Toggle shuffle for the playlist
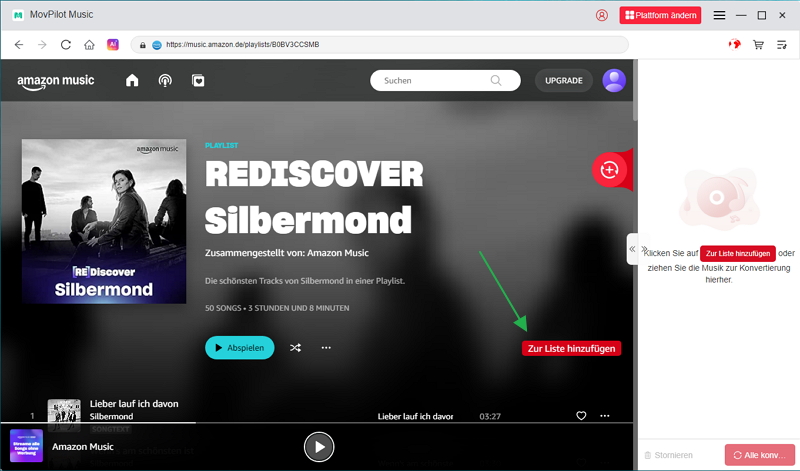The width and height of the screenshot is (800, 471). (x=295, y=348)
